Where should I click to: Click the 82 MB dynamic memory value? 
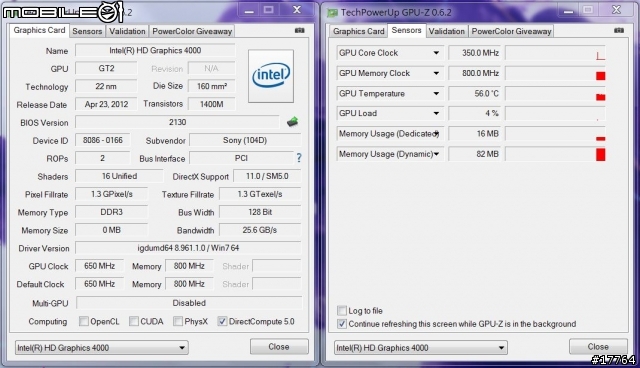[475, 154]
